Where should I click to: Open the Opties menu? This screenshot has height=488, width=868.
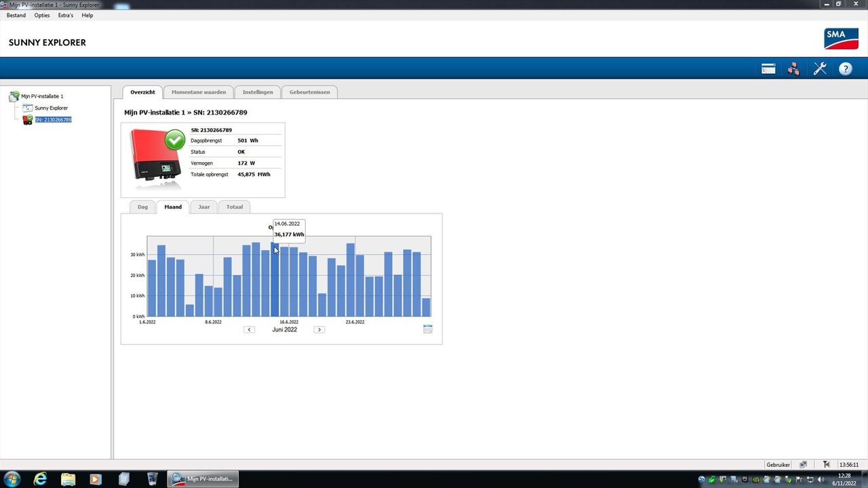pyautogui.click(x=41, y=15)
